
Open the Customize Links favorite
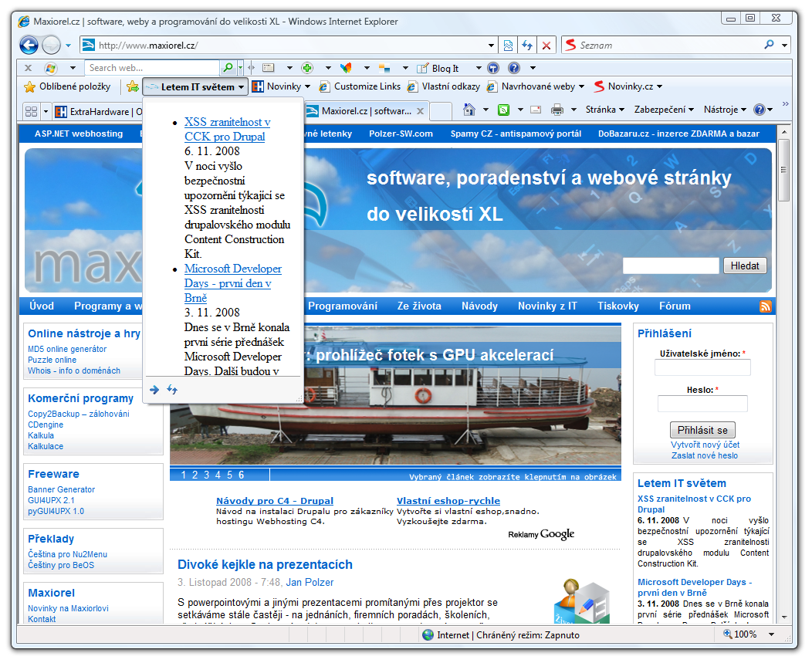pos(360,86)
